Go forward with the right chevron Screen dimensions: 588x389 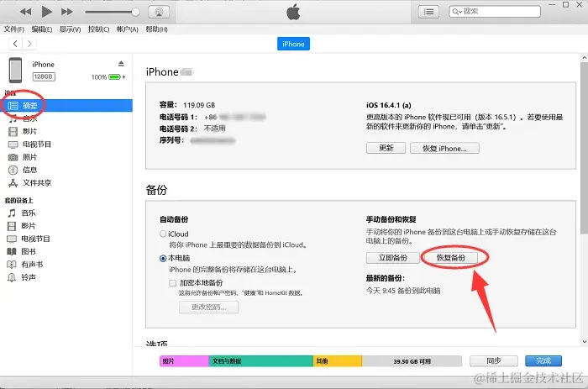click(29, 44)
